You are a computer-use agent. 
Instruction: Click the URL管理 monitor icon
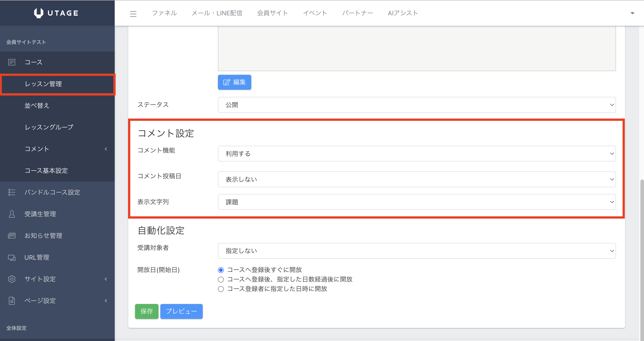click(12, 257)
